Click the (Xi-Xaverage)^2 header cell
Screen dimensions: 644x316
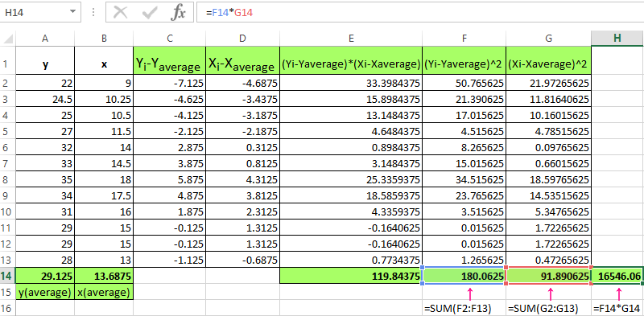549,61
